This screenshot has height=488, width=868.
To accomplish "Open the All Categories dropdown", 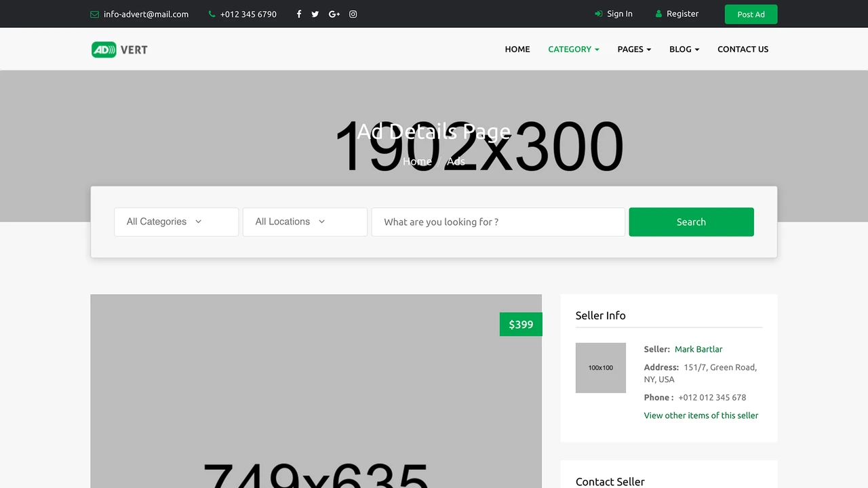I will click(176, 222).
